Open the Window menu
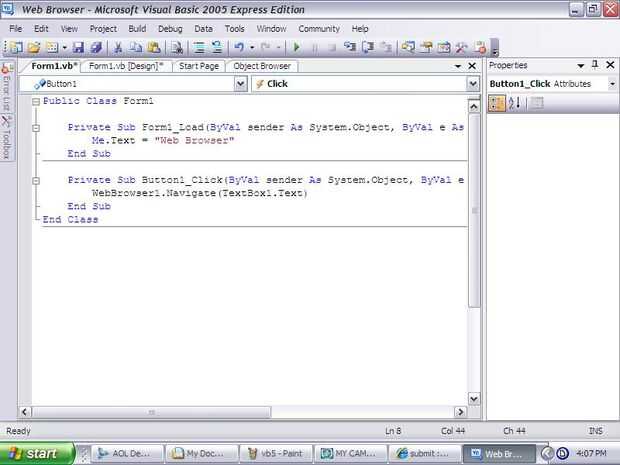 click(271, 29)
